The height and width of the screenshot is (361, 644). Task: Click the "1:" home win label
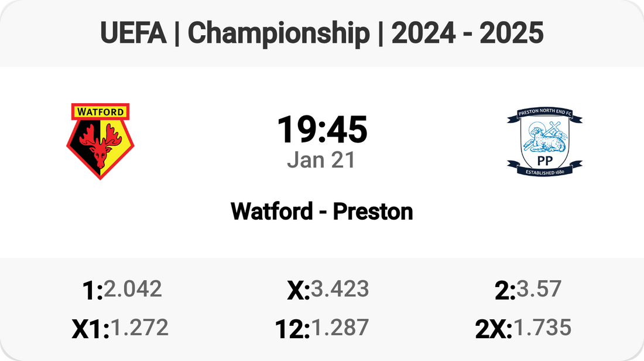(x=93, y=291)
